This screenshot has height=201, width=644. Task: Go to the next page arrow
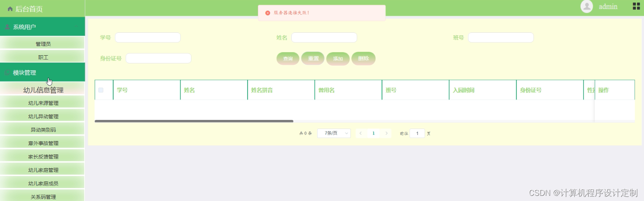[386, 133]
